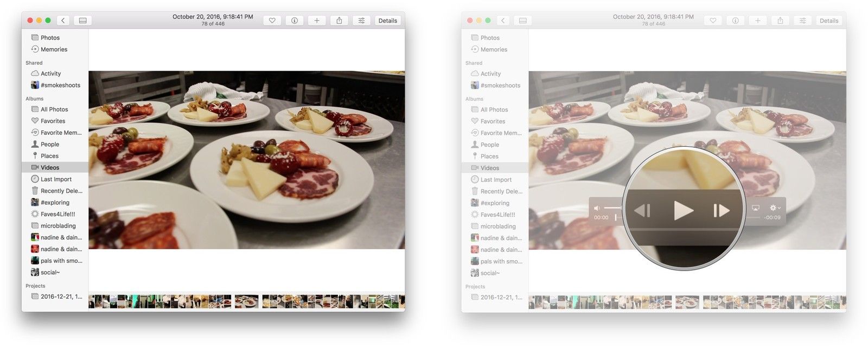Click the heart Favorite icon in left window
868x346 pixels.
point(272,21)
